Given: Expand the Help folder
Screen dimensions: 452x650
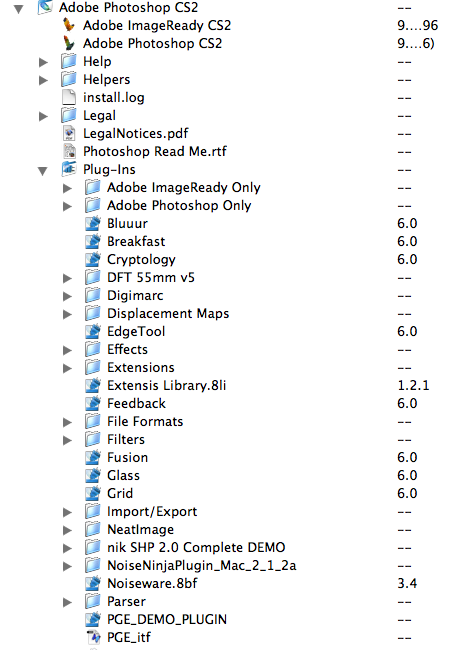Looking at the screenshot, I should click(43, 62).
